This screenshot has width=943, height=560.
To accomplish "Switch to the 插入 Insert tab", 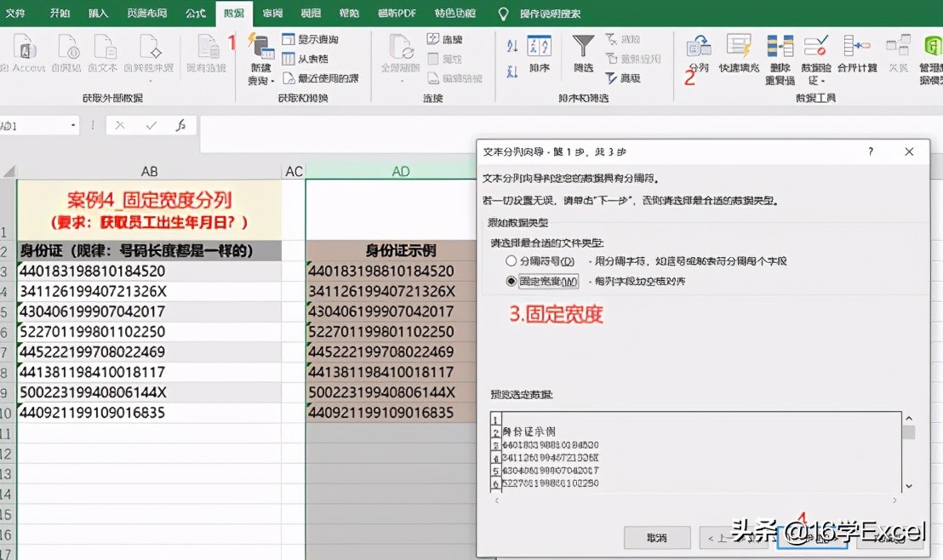I will [97, 13].
